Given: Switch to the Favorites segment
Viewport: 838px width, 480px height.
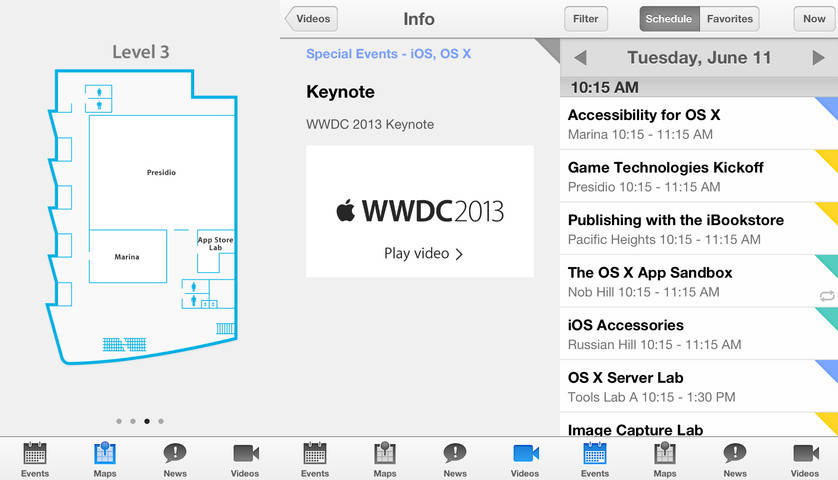Looking at the screenshot, I should pyautogui.click(x=729, y=19).
